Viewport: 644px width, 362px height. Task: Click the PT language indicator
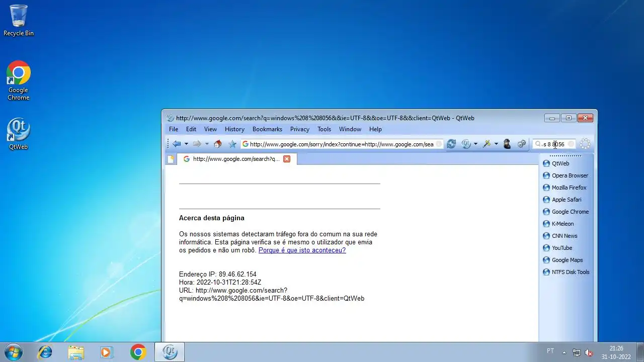point(550,351)
